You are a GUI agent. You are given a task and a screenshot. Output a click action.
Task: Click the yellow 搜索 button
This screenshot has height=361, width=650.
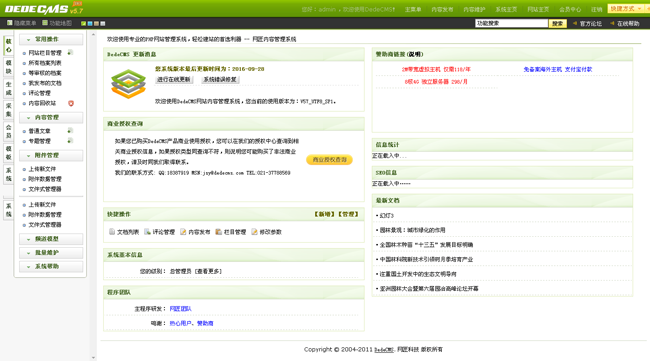(558, 24)
